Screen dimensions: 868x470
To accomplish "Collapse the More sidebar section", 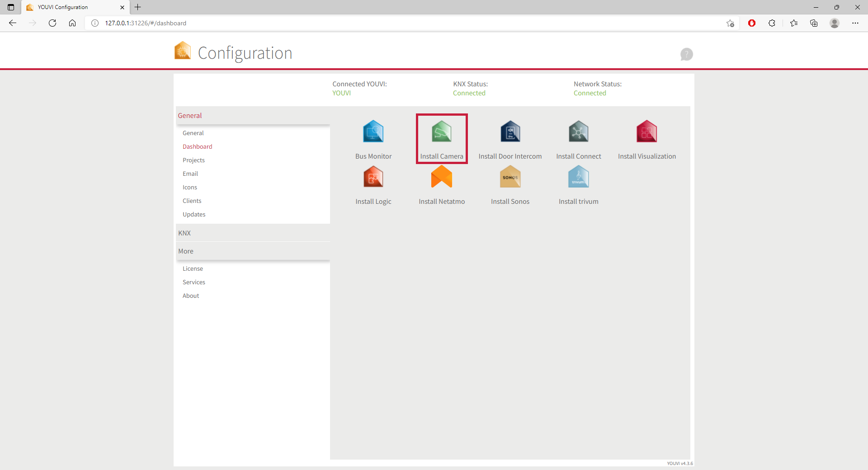I will click(186, 251).
